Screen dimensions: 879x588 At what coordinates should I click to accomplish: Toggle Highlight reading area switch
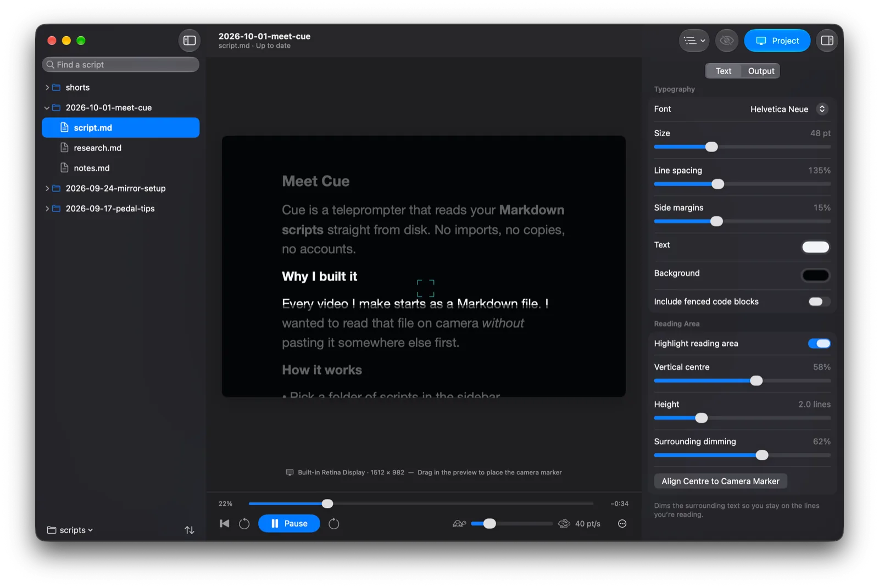pos(819,344)
